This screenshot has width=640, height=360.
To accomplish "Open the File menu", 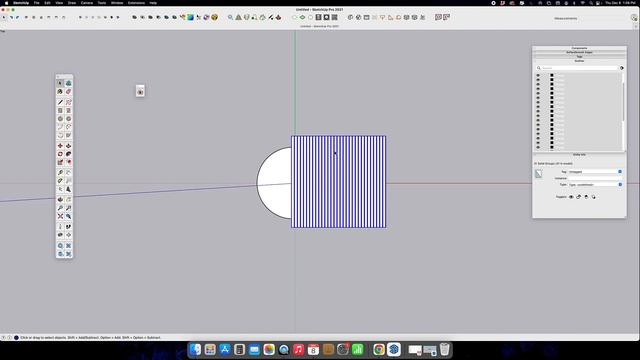I will pos(37,3).
